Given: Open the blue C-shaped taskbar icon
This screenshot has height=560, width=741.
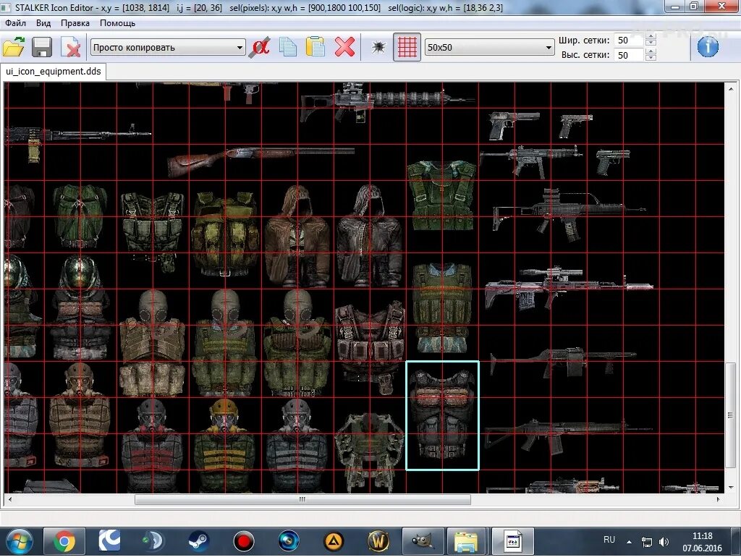Looking at the screenshot, I should coord(109,542).
